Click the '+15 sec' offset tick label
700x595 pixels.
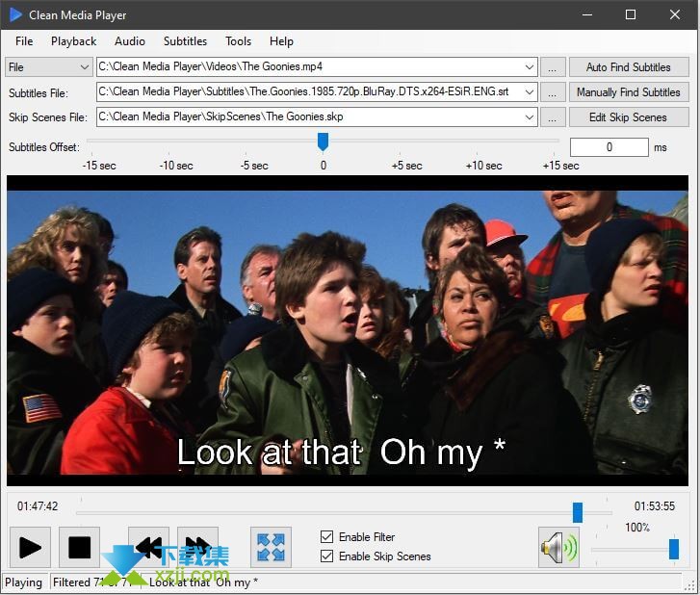coord(560,166)
